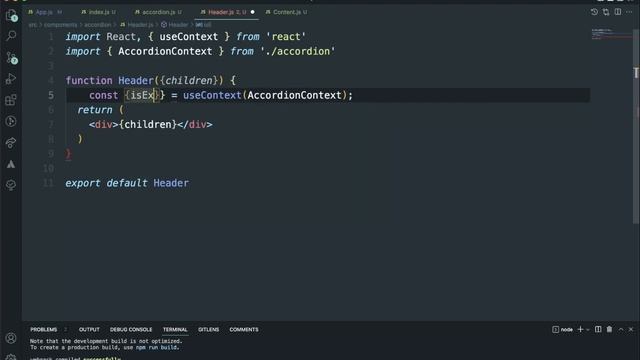Viewport: 640px width, 360px height.
Task: Close the bottom panel
Action: tap(631, 329)
